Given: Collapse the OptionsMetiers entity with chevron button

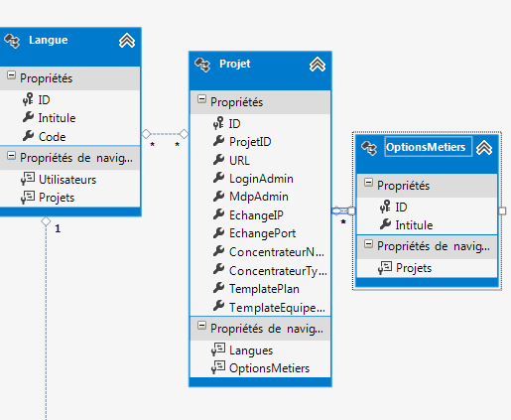Looking at the screenshot, I should click(x=484, y=148).
